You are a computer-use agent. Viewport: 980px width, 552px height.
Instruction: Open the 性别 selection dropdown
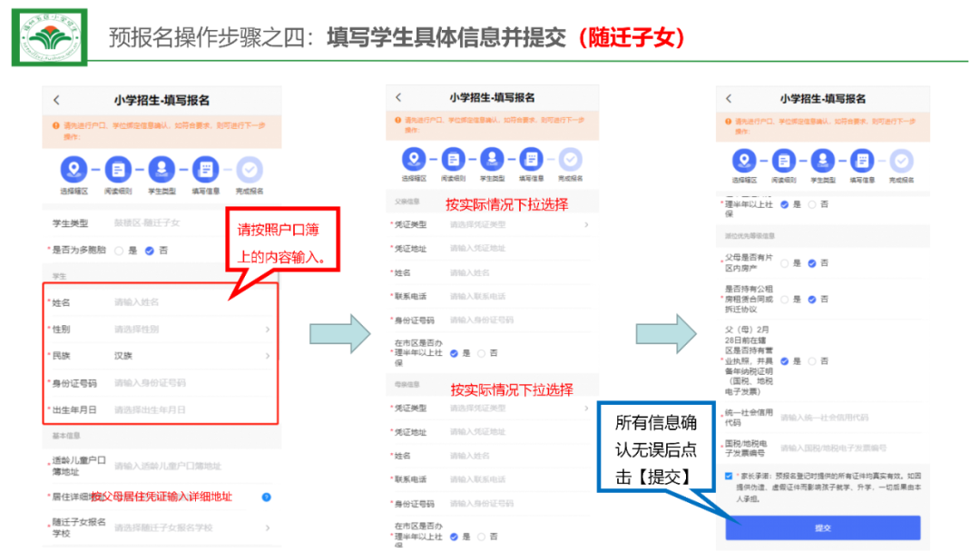[191, 329]
